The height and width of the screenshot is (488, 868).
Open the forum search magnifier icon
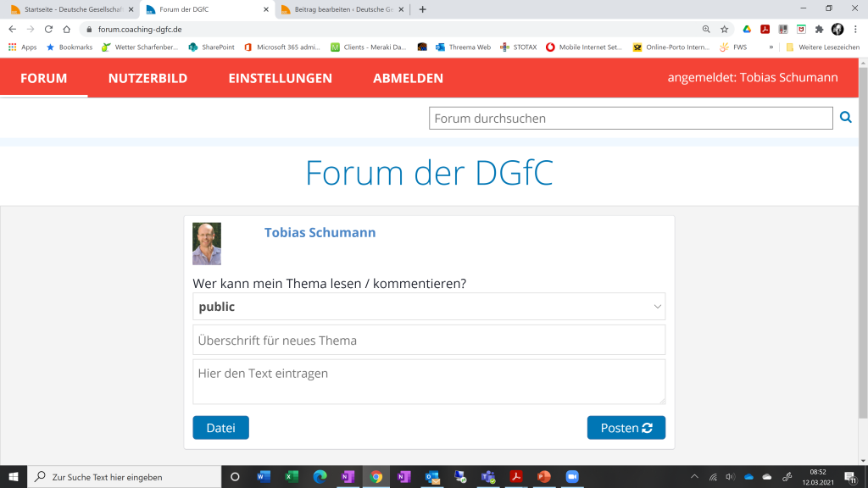pos(845,118)
